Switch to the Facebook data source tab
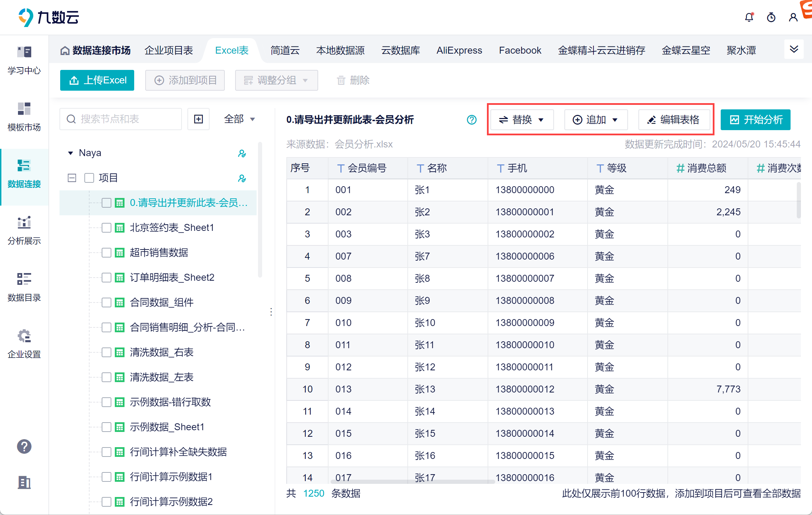 [520, 51]
